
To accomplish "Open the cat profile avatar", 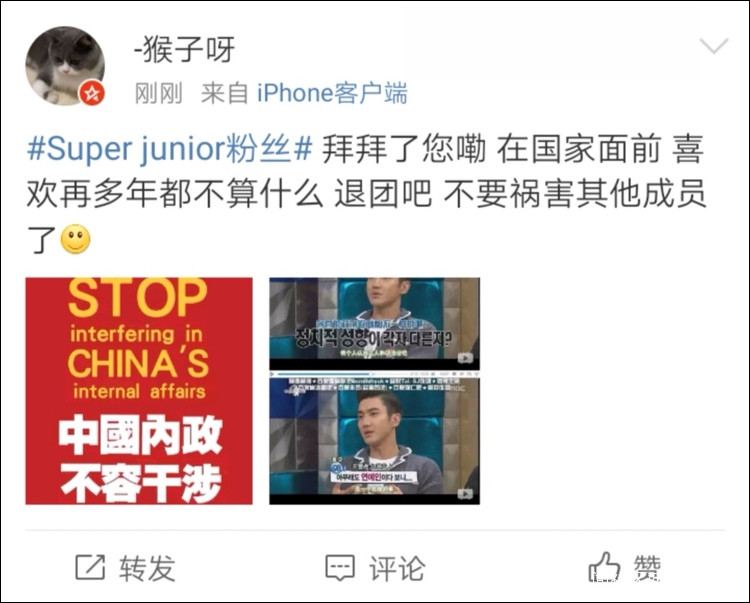I will (x=65, y=66).
